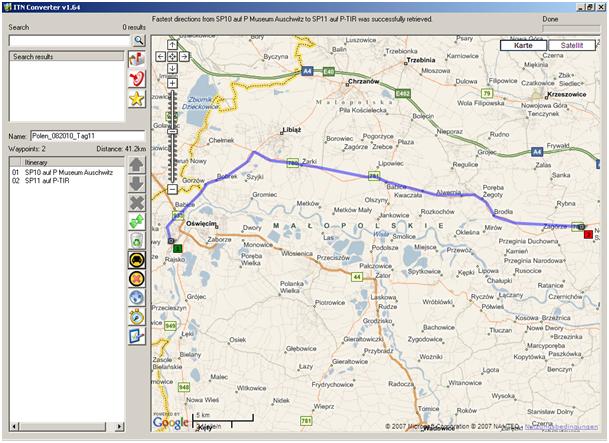
Task: Click the grey X delete waypoint icon
Action: coord(137,203)
